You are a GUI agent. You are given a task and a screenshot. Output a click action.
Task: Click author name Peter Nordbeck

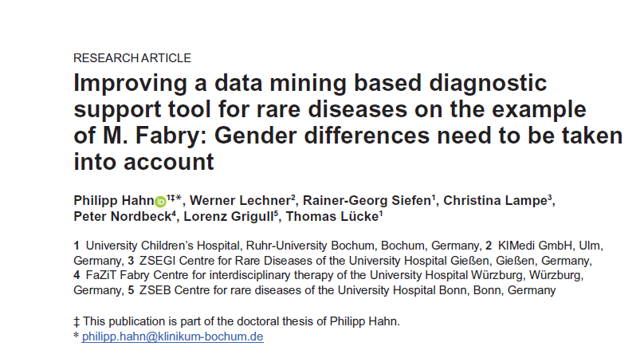coord(123,217)
